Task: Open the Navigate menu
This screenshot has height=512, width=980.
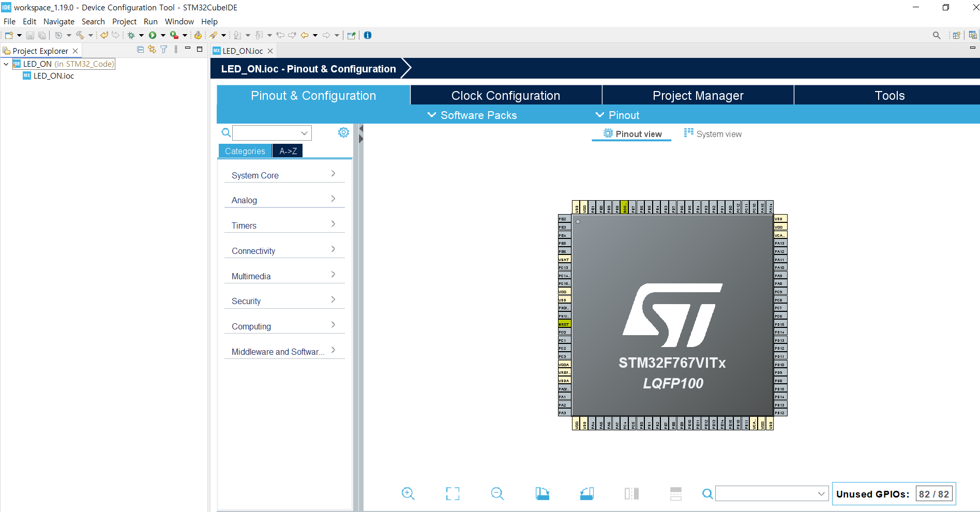Action: (59, 21)
